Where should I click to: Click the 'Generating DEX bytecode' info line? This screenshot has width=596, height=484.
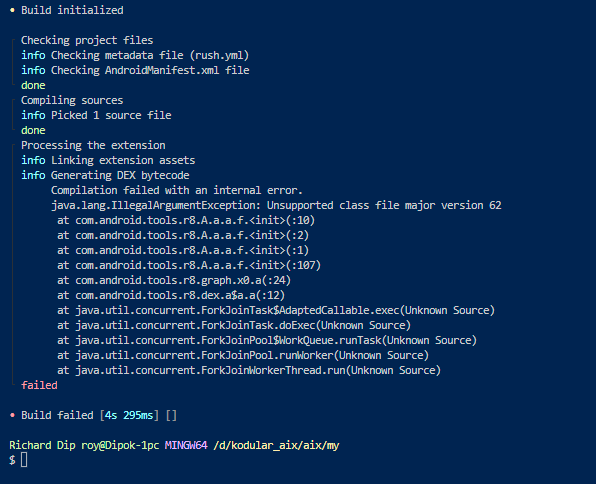105,175
